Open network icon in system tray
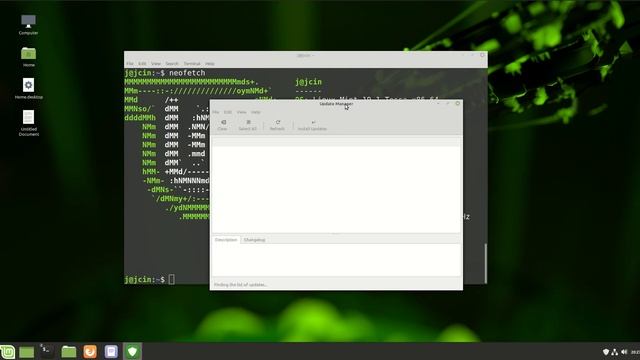Screen dimensions: 640x360 pyautogui.click(x=615, y=352)
